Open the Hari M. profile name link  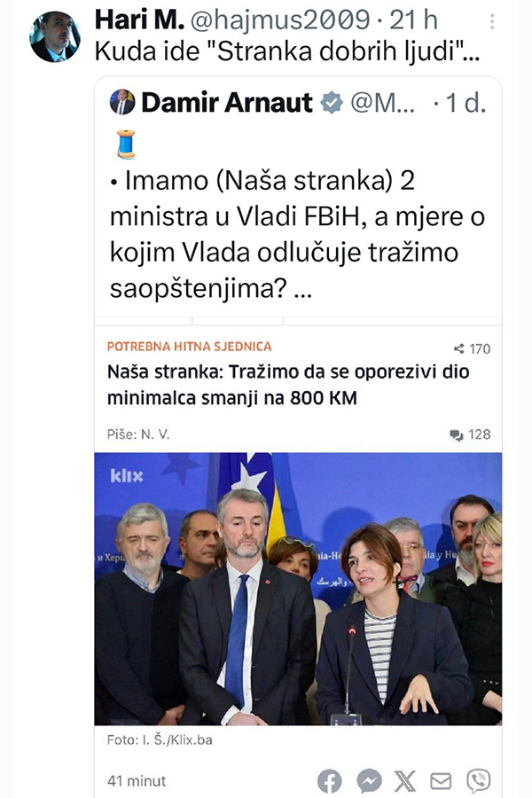[139, 20]
